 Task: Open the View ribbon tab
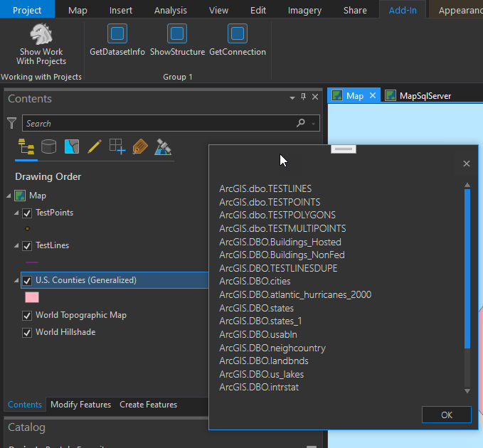point(218,10)
